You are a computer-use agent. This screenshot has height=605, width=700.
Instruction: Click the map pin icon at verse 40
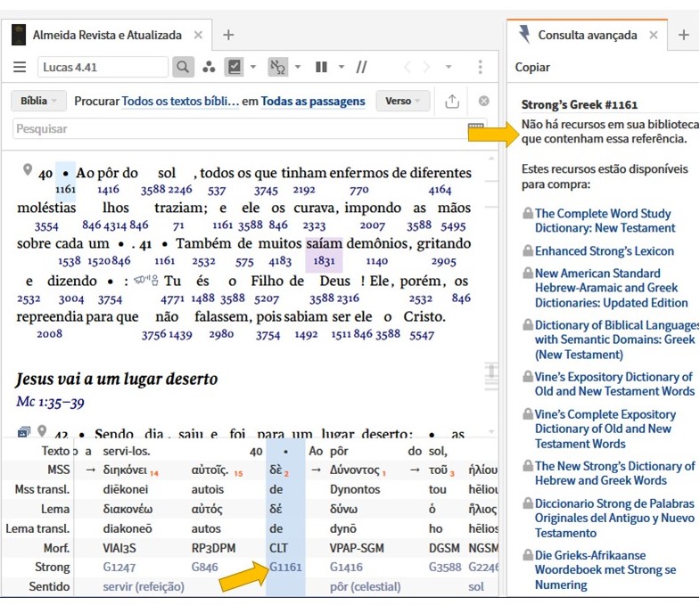pos(28,169)
